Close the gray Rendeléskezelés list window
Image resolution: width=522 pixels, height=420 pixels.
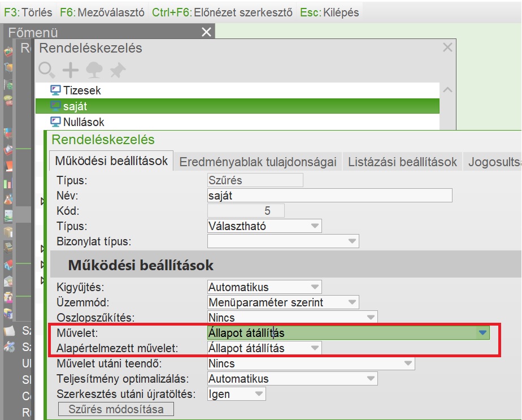(447, 47)
